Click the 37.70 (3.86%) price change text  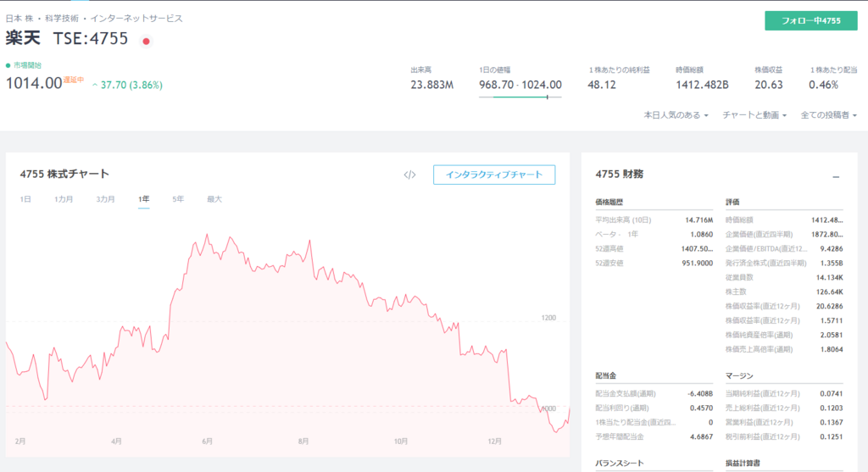coord(131,86)
